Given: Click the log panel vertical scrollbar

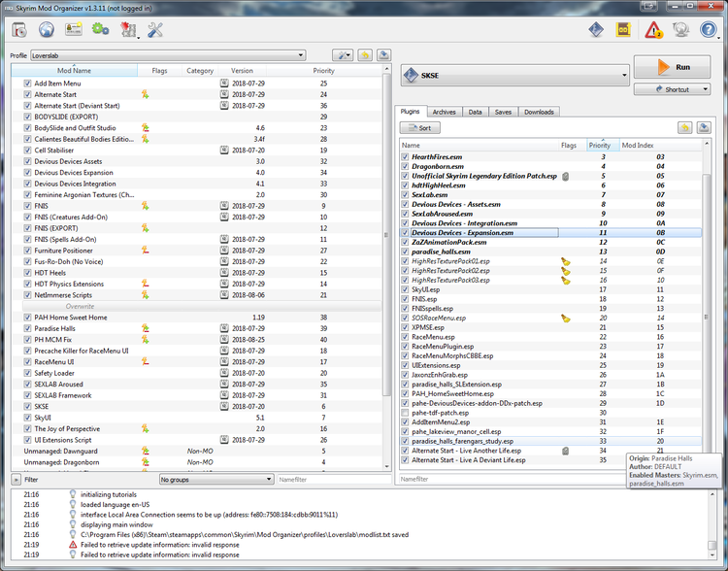Looking at the screenshot, I should click(x=711, y=545).
